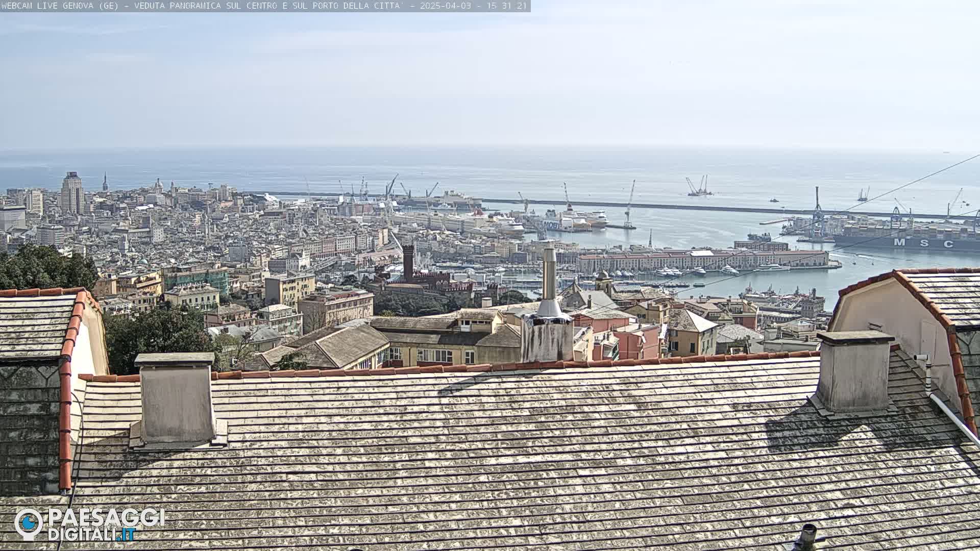Click the webcam title text 'WEBCAM LIVE GENOVA (GE)'
Image resolution: width=980 pixels, height=551 pixels.
point(60,6)
